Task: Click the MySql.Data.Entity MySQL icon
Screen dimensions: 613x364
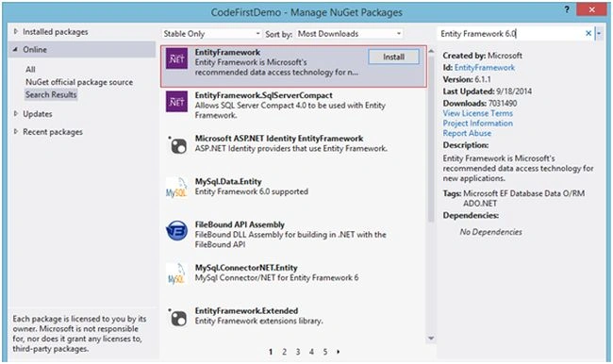Action: coord(176,188)
